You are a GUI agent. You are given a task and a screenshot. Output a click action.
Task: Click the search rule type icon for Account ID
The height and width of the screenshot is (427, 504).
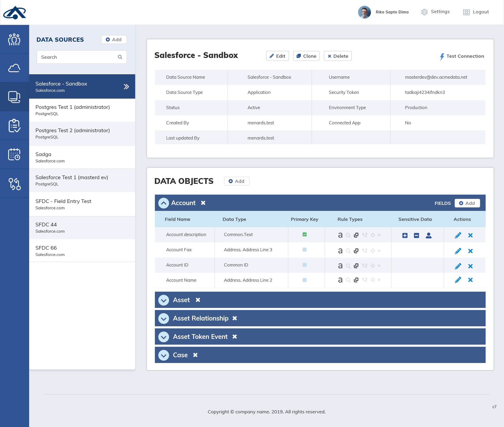point(348,266)
